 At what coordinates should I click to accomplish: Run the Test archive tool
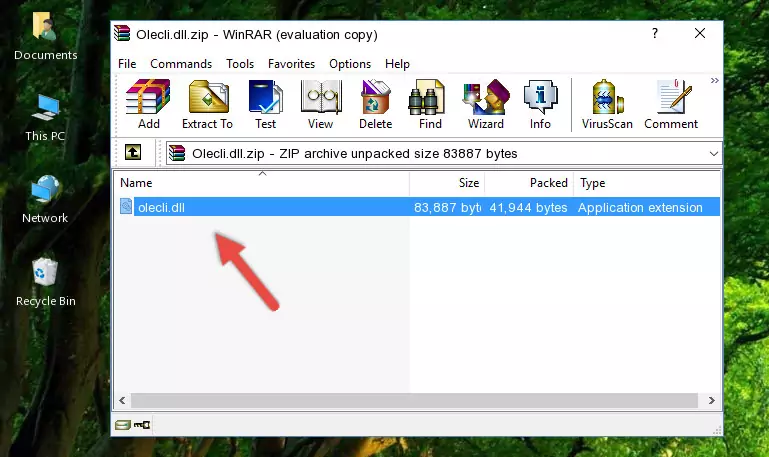click(x=265, y=104)
